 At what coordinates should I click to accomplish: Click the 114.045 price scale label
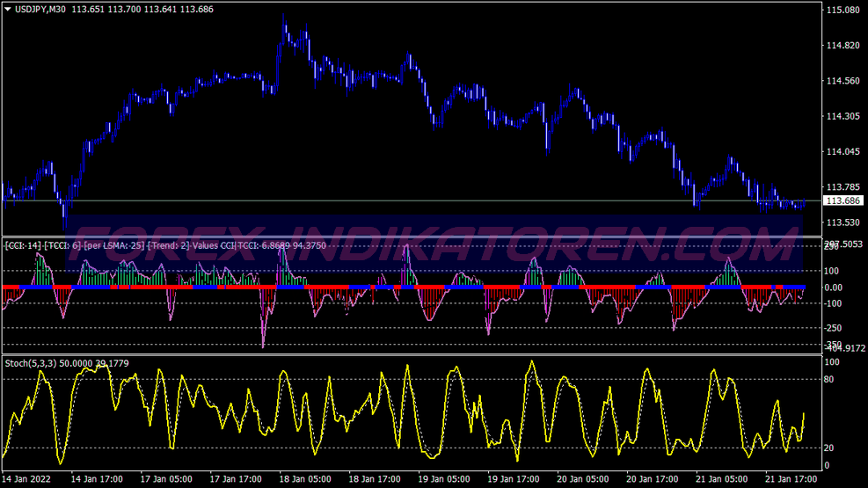point(843,151)
